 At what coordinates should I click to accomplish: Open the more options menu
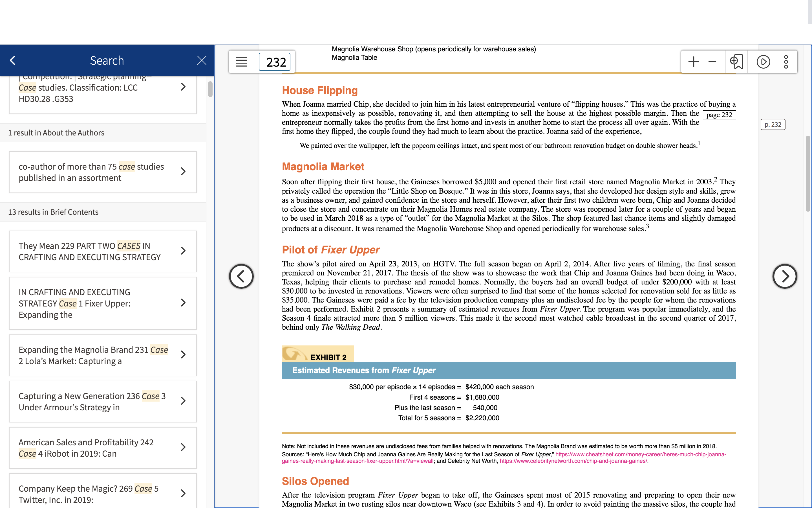786,62
